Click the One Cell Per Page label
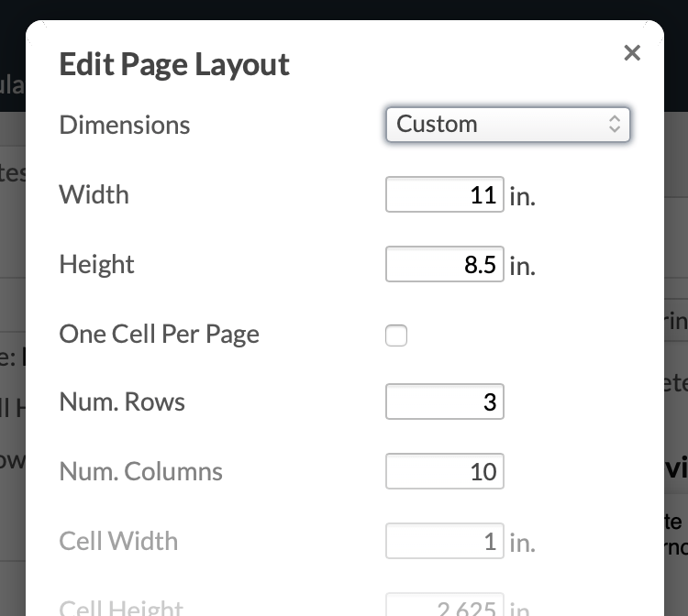 (159, 334)
